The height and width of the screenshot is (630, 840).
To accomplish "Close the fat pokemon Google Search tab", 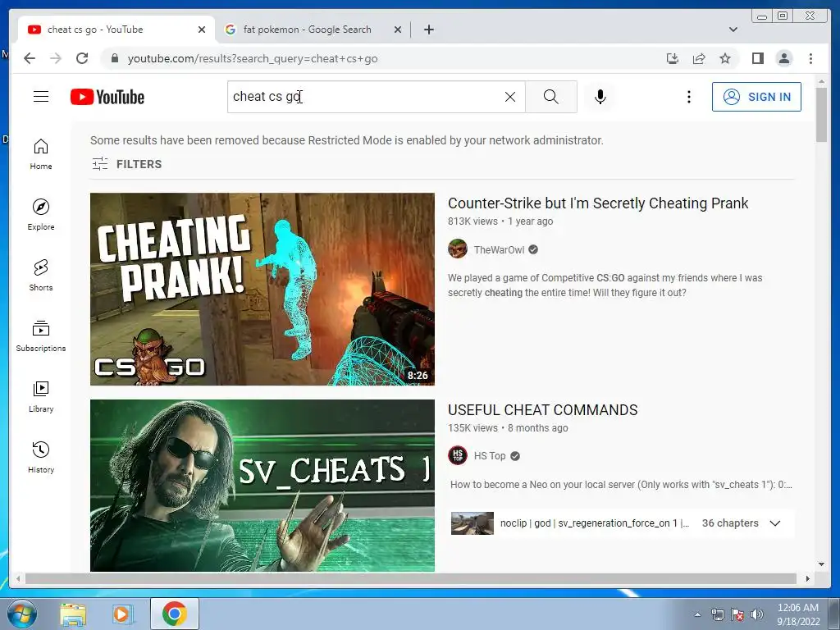I will point(398,30).
